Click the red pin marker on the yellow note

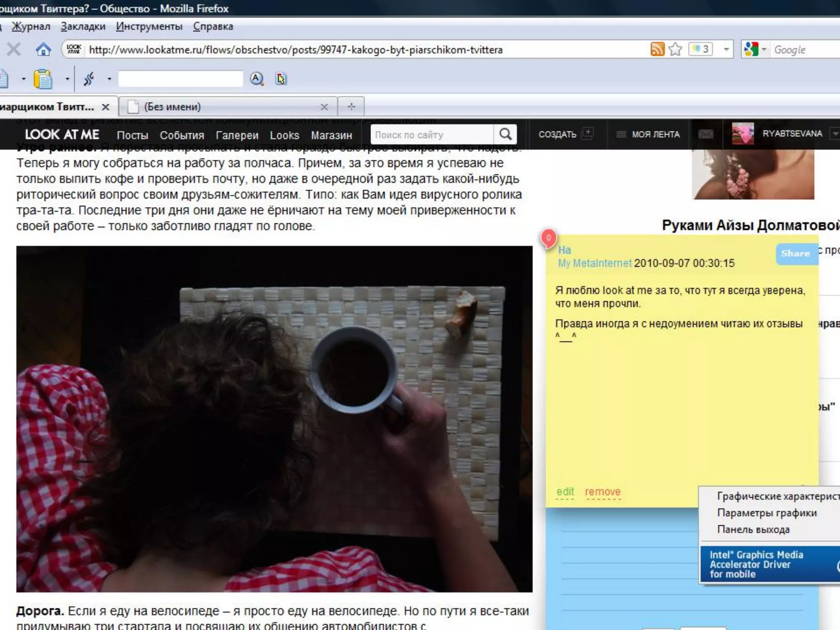pos(548,238)
